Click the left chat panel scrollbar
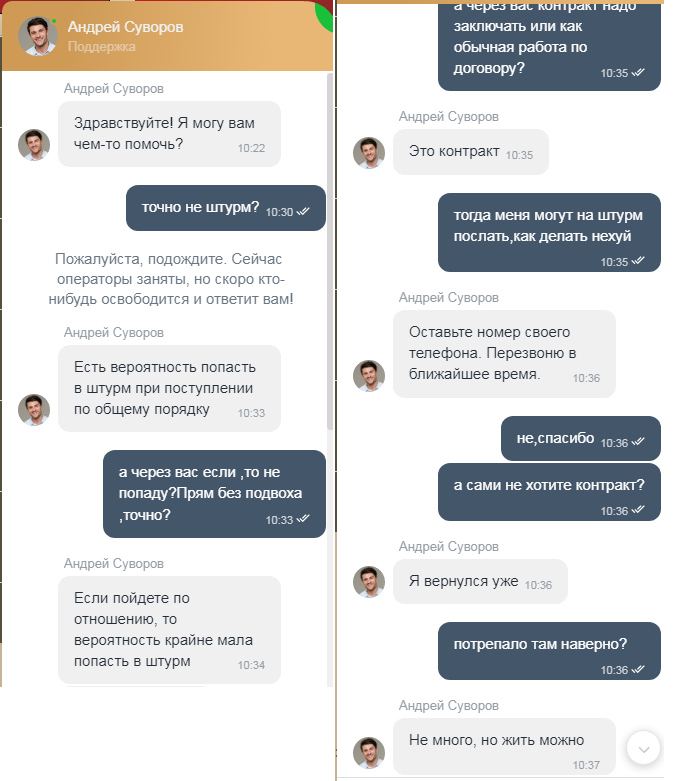 click(330, 250)
